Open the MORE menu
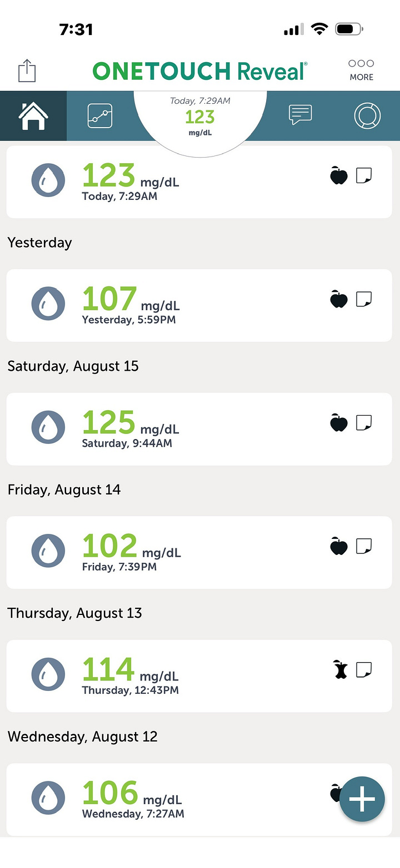 pos(361,70)
